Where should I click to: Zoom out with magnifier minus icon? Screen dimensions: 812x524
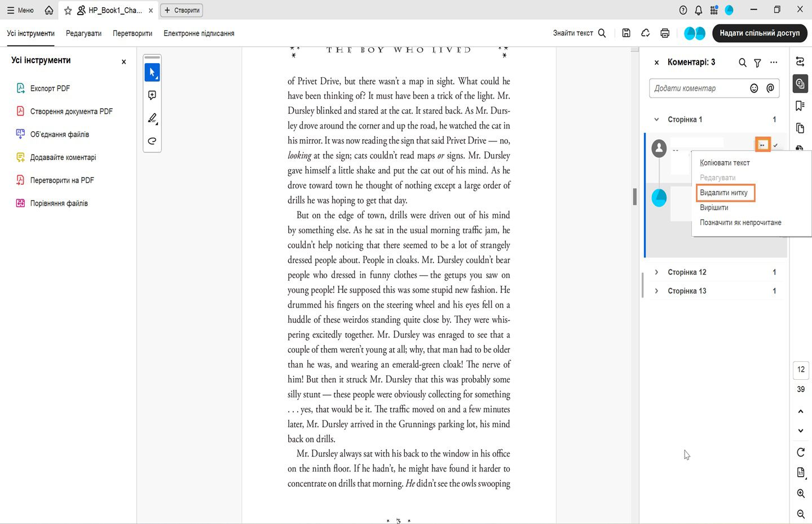click(801, 514)
